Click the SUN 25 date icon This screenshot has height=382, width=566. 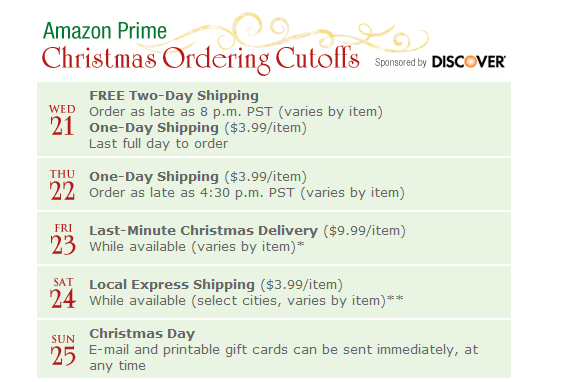63,350
